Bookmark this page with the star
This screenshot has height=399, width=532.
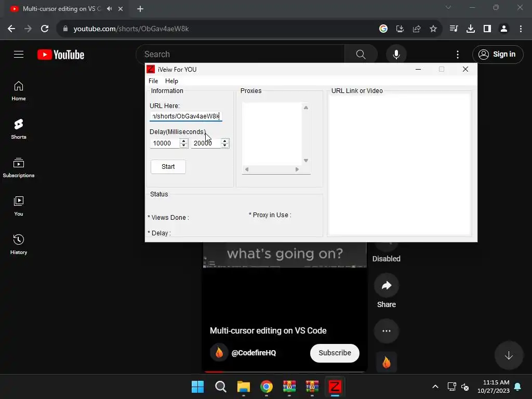click(x=433, y=29)
